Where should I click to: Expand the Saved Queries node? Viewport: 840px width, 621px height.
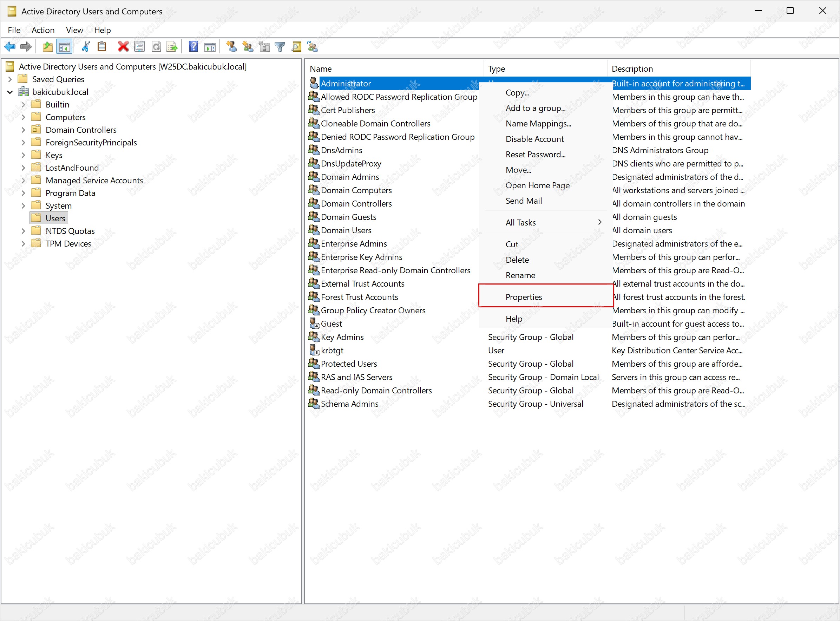point(10,79)
